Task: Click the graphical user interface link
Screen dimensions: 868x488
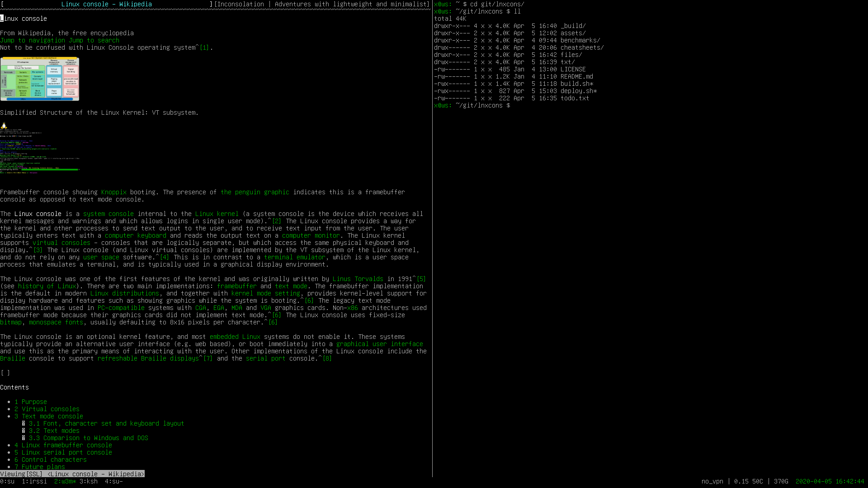Action: (379, 344)
